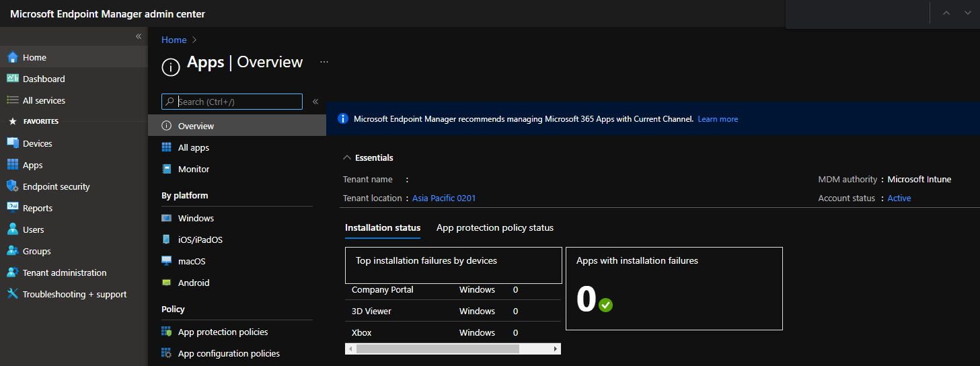The width and height of the screenshot is (980, 366).
Task: Click Microsoft Intune MDM authority value
Action: click(919, 179)
